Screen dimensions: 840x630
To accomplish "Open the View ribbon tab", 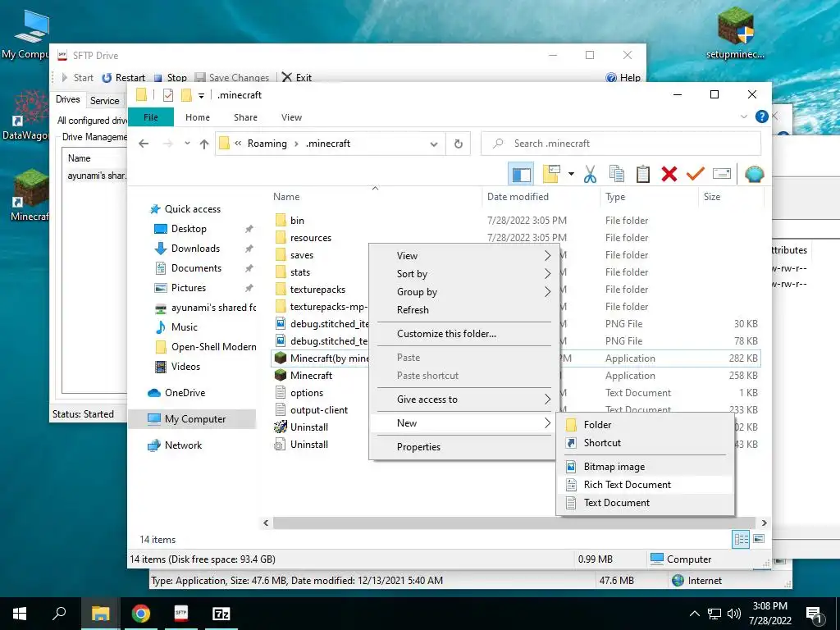I will 291,117.
